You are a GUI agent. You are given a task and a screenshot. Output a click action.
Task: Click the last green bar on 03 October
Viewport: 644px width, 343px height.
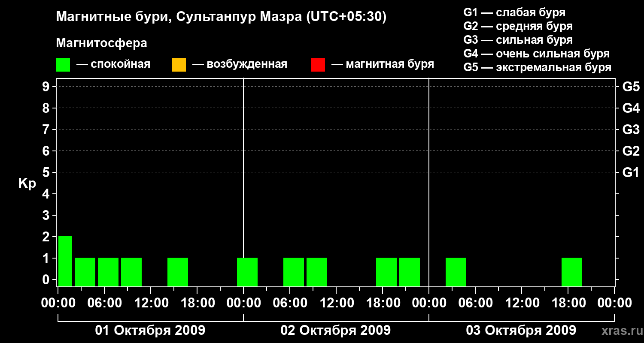pyautogui.click(x=572, y=272)
